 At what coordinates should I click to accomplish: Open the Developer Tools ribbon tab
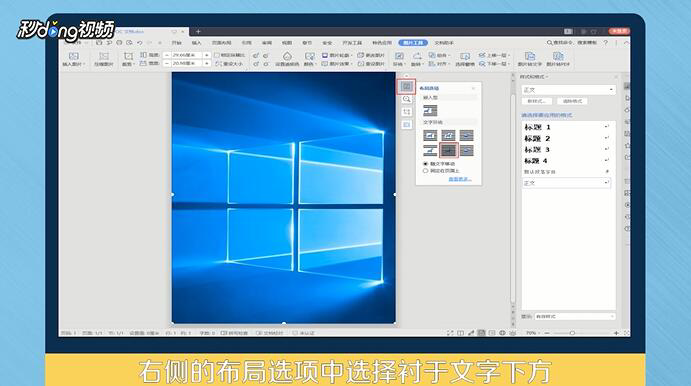coord(352,43)
